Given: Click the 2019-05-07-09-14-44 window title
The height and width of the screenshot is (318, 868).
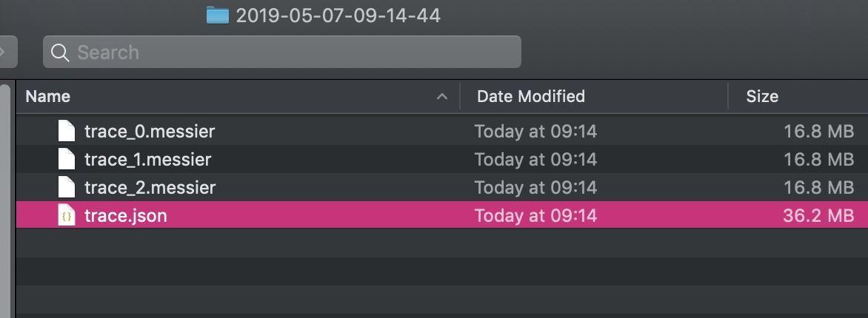Looking at the screenshot, I should 338,15.
